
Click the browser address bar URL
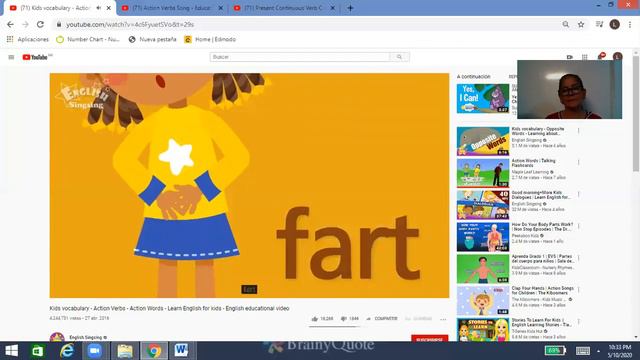point(130,24)
